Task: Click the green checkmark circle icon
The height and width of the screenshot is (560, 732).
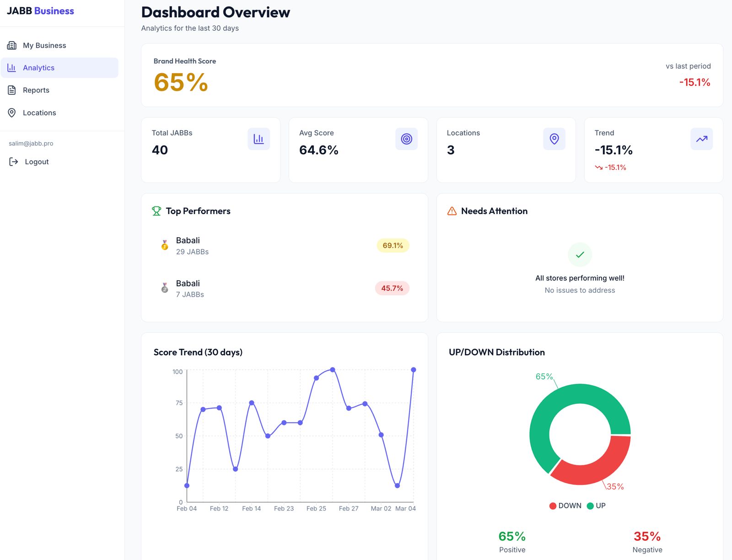Action: tap(580, 254)
